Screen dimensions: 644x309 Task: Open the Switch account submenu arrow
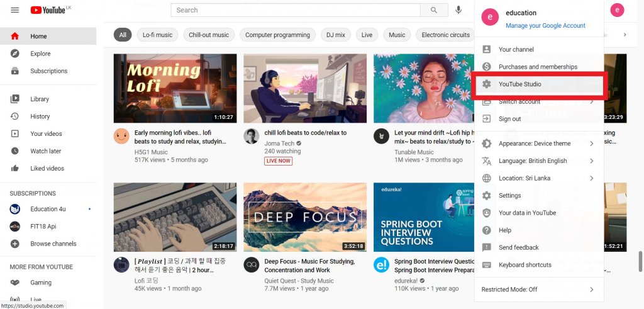592,101
